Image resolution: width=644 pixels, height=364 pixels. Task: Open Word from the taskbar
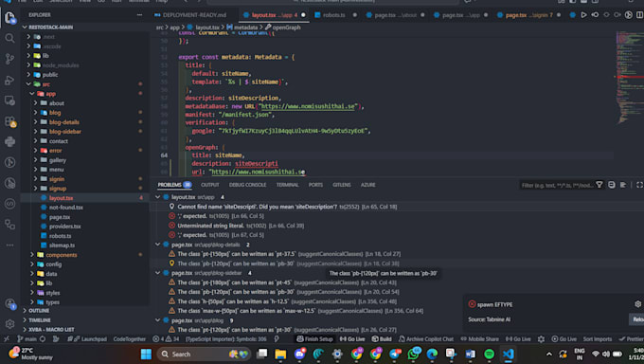pos(470,354)
